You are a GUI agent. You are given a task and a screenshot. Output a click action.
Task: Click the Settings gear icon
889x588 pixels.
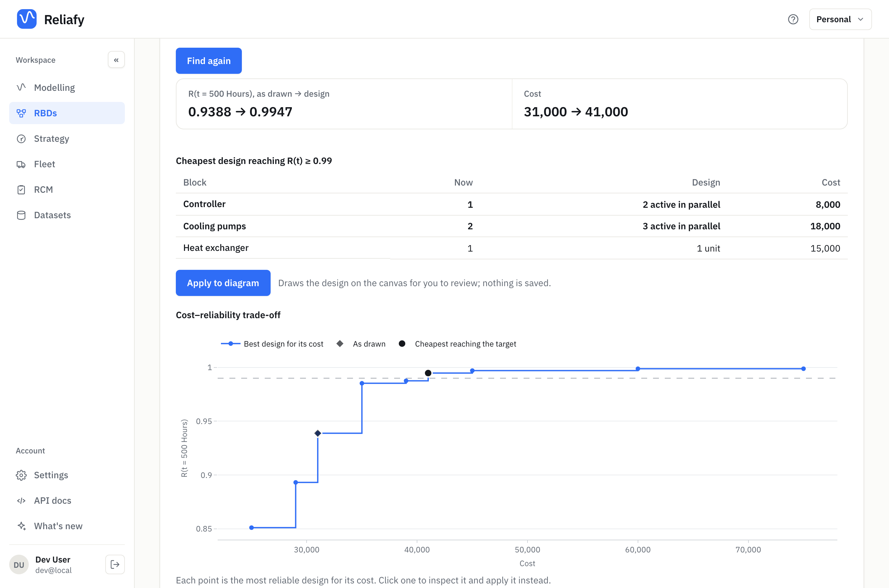(21, 475)
